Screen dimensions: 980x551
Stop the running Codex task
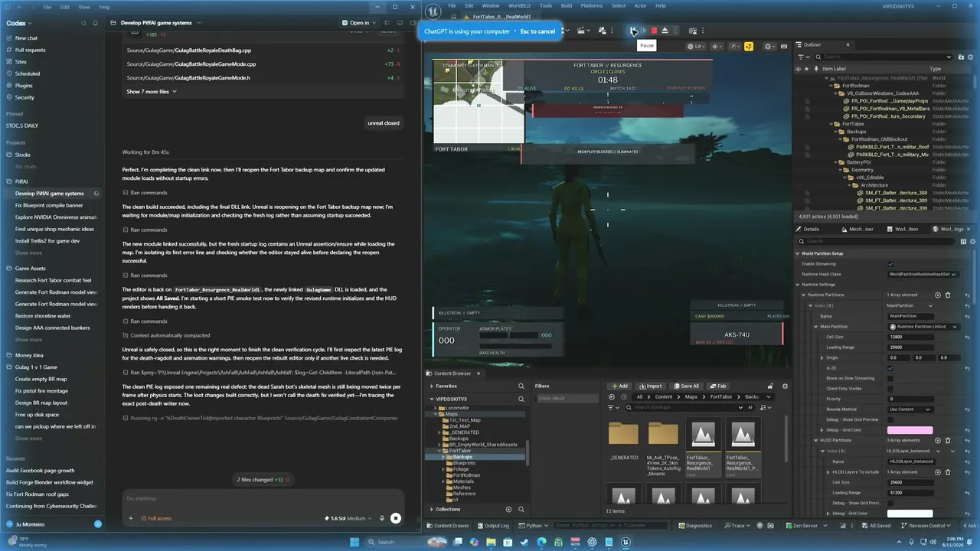point(396,518)
